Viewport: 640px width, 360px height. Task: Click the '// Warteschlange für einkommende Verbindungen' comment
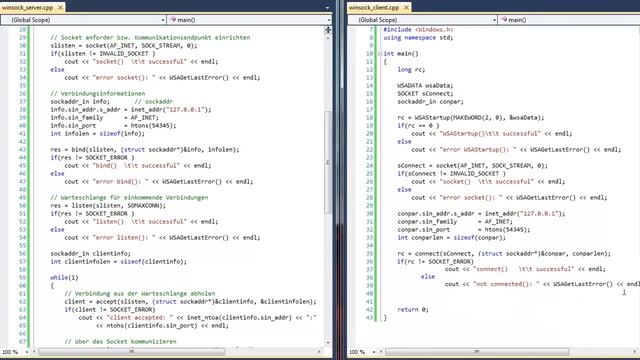pos(129,198)
